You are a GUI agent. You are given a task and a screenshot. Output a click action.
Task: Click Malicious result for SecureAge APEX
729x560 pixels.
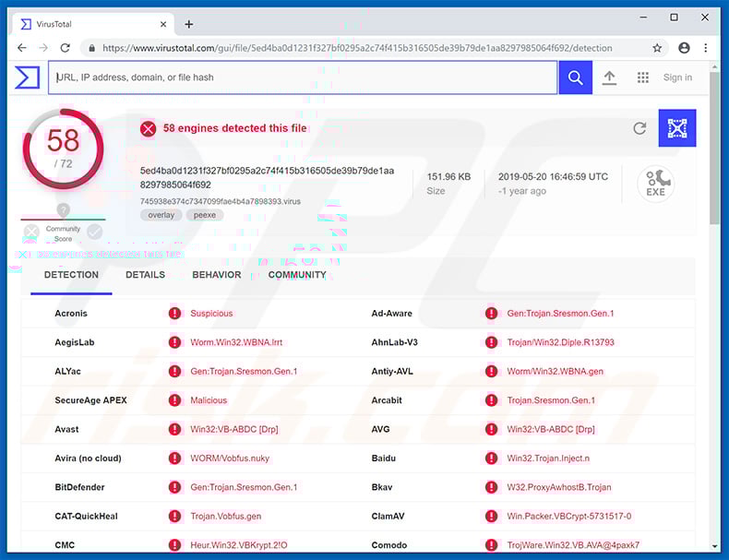(x=209, y=400)
